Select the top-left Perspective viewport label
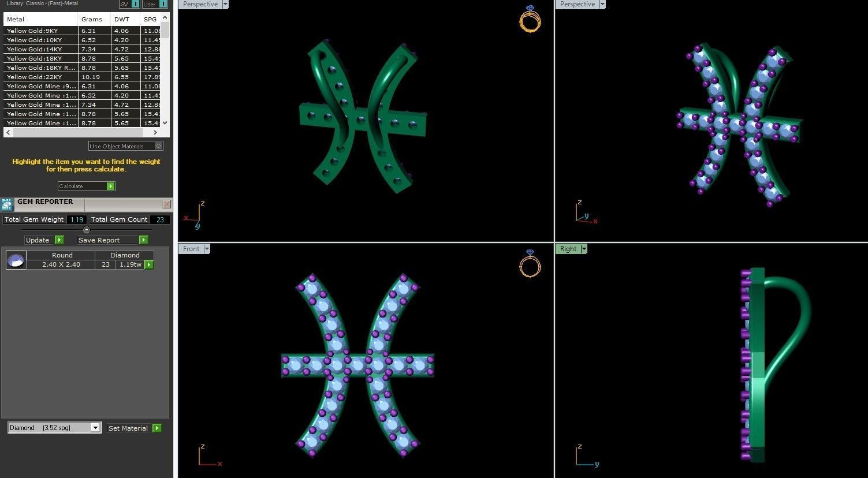Screen dimensions: 868x478 (200, 4)
